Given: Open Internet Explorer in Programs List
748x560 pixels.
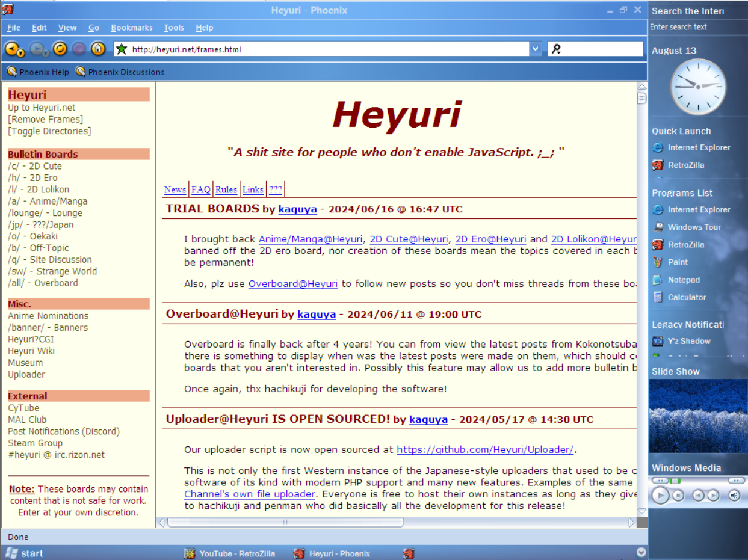Looking at the screenshot, I should [x=691, y=210].
